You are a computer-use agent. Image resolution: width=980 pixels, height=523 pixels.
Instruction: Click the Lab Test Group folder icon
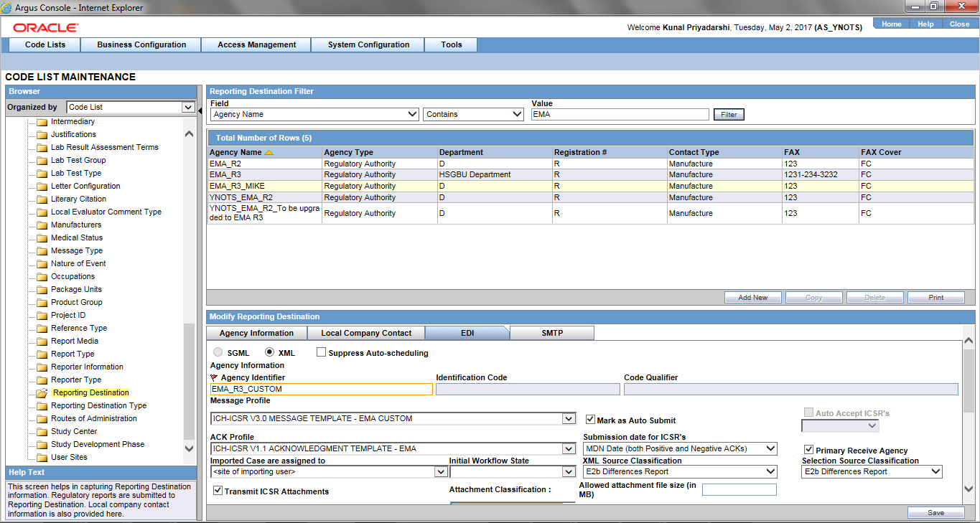(x=42, y=161)
